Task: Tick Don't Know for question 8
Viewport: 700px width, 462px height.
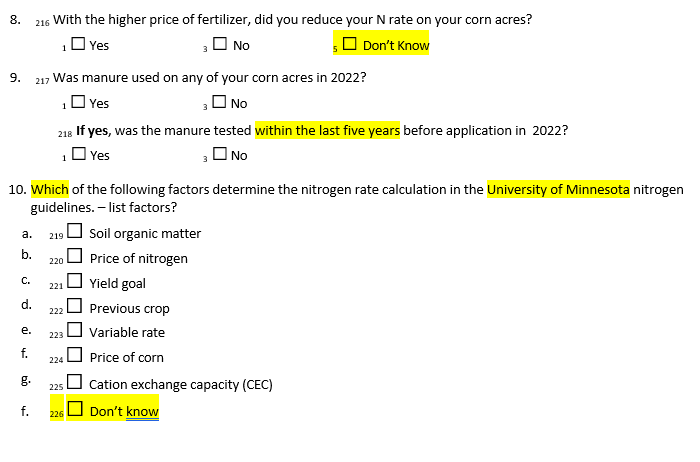Action: tap(349, 45)
